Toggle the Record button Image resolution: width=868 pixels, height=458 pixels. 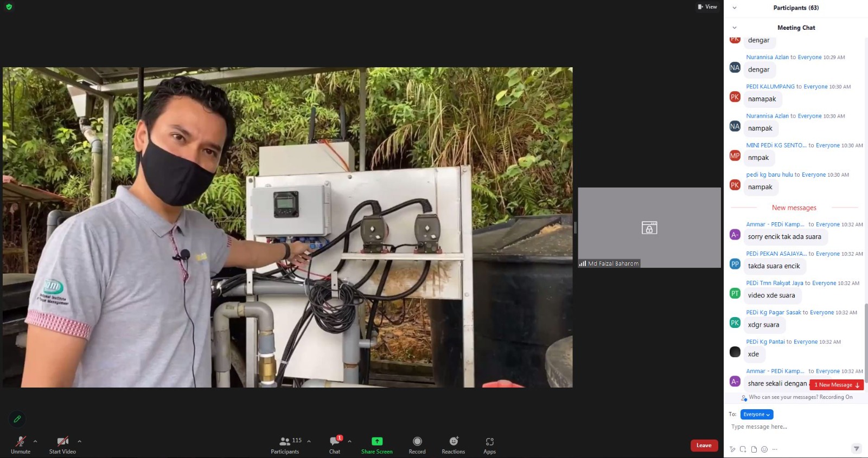click(x=417, y=442)
